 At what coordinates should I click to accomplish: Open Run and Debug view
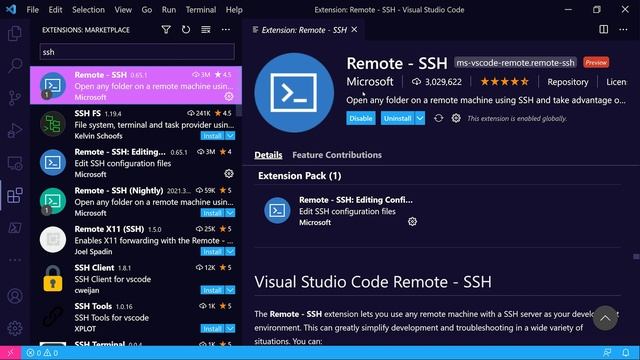coord(15,130)
